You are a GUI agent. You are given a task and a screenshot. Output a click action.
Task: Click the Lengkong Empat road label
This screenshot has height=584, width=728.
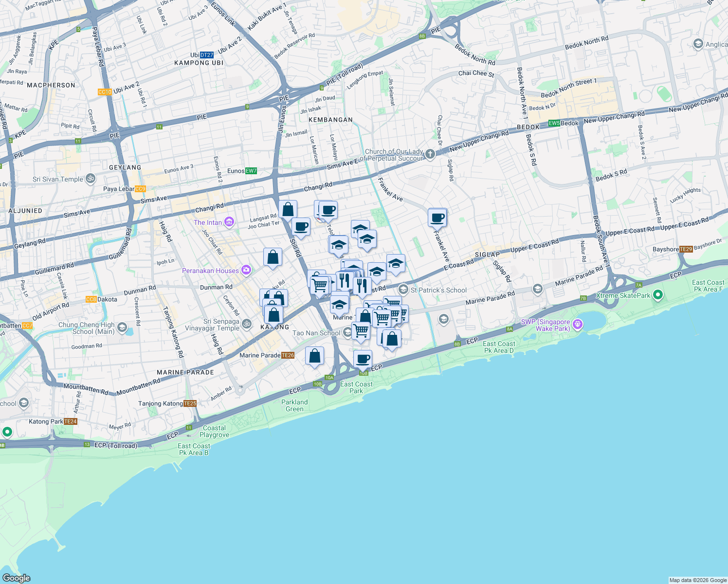[365, 80]
